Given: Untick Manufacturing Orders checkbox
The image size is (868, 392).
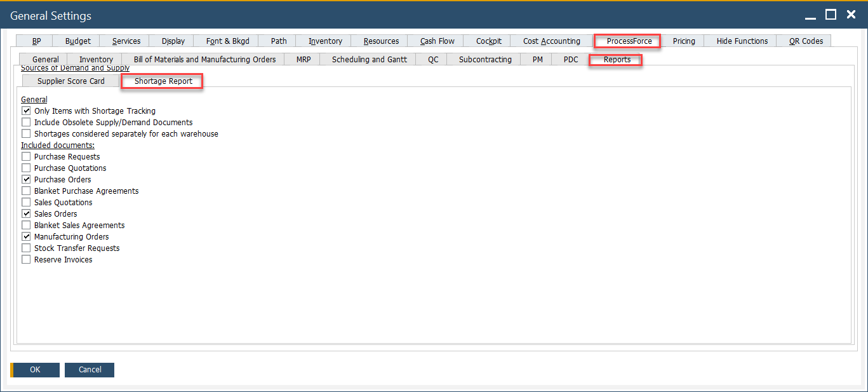Looking at the screenshot, I should click(26, 237).
